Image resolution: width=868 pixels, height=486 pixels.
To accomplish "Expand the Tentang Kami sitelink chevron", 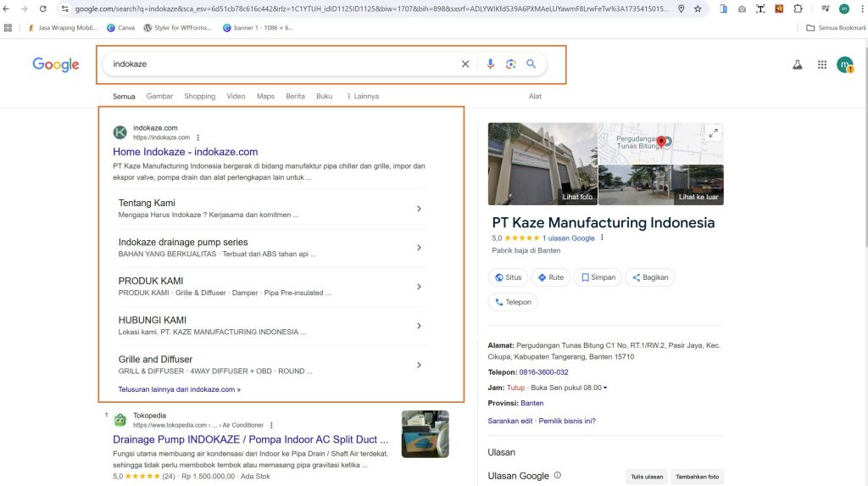I will tap(419, 209).
